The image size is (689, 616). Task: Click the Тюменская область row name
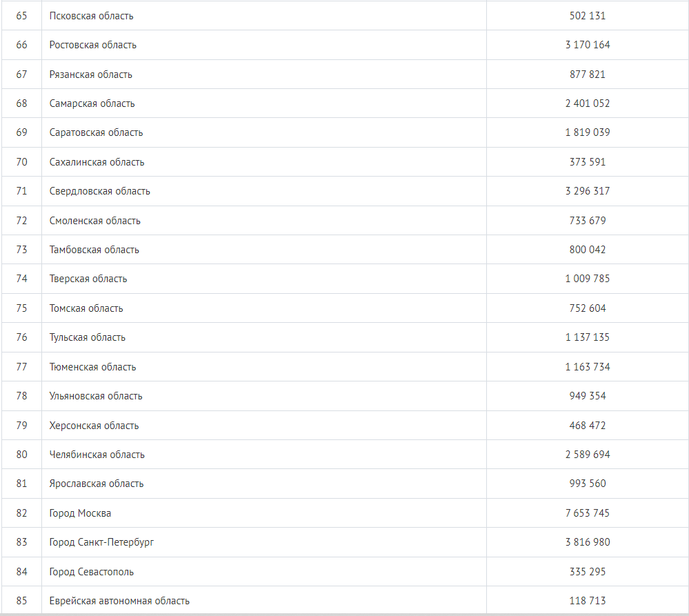(93, 367)
